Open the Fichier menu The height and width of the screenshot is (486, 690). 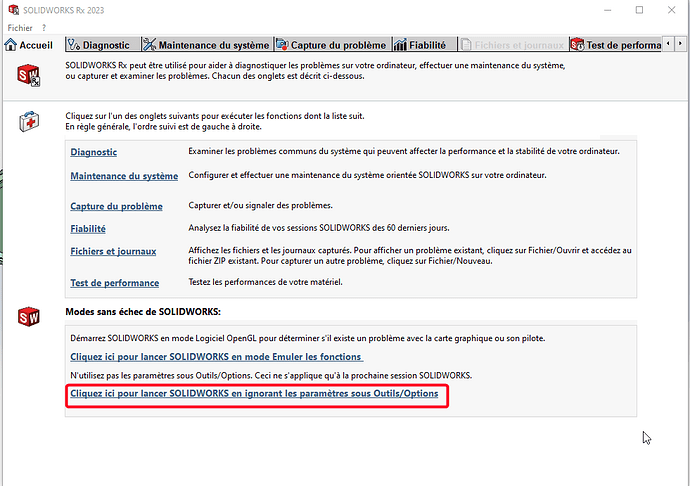20,28
